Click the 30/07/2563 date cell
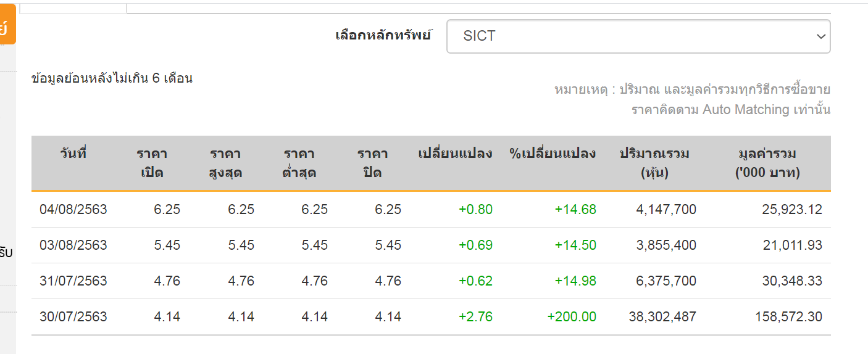Image resolution: width=868 pixels, height=354 pixels. [73, 317]
